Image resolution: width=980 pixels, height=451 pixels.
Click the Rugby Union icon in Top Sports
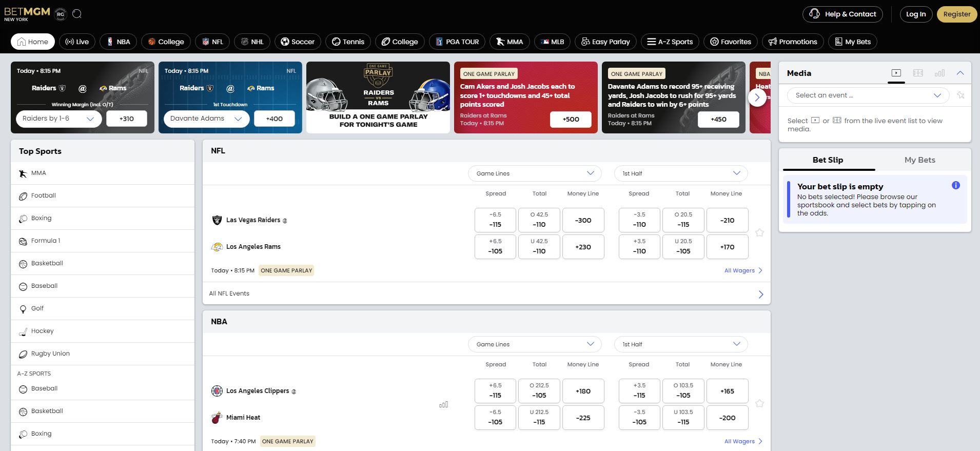click(23, 354)
